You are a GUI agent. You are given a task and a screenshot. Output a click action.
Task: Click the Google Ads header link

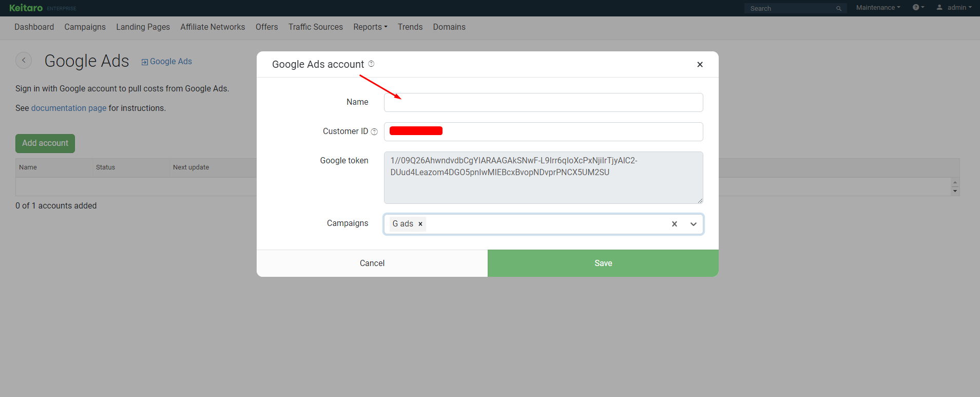click(x=171, y=61)
